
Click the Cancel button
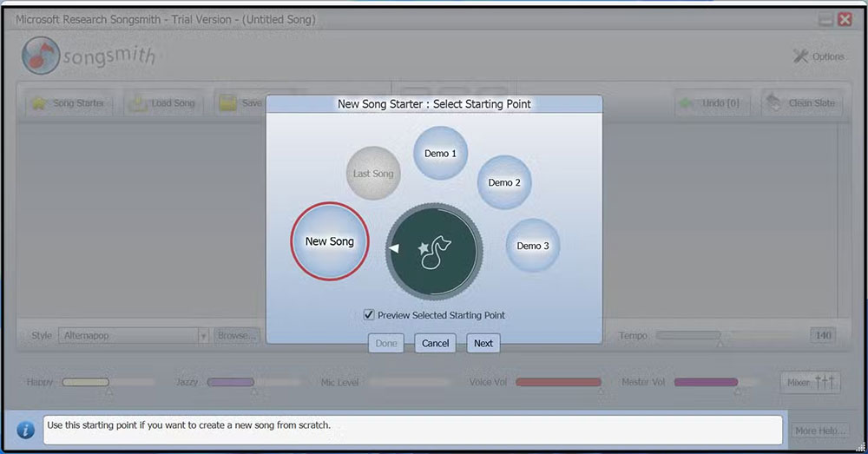(x=435, y=343)
